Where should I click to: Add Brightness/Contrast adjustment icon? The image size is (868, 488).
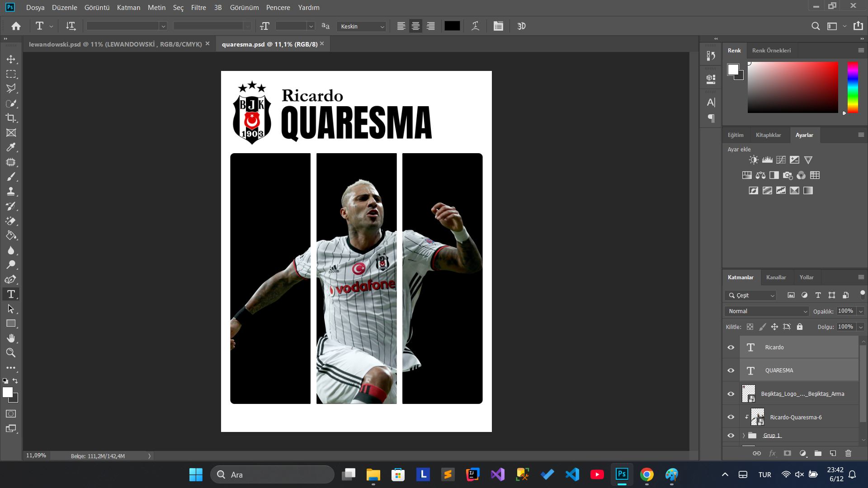coord(753,160)
